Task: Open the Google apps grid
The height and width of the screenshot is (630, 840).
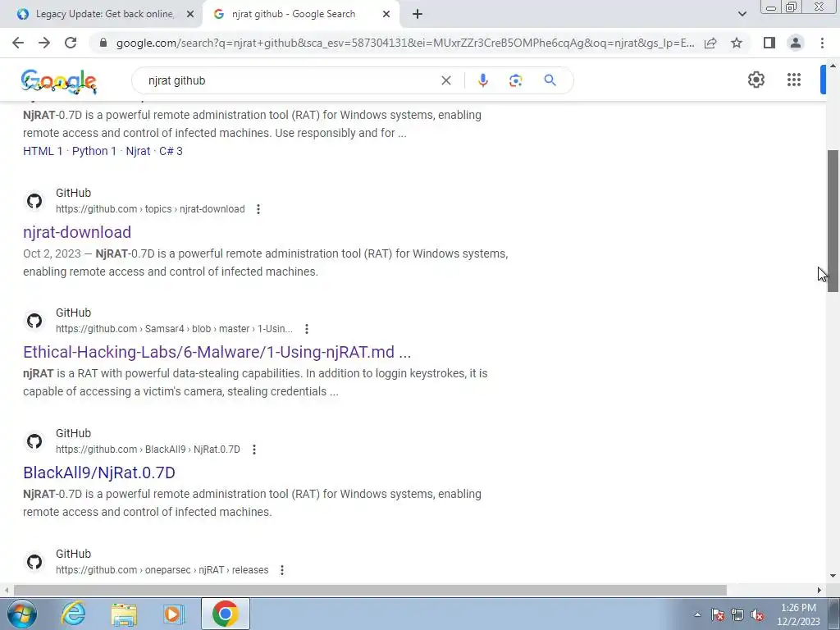Action: 794,80
